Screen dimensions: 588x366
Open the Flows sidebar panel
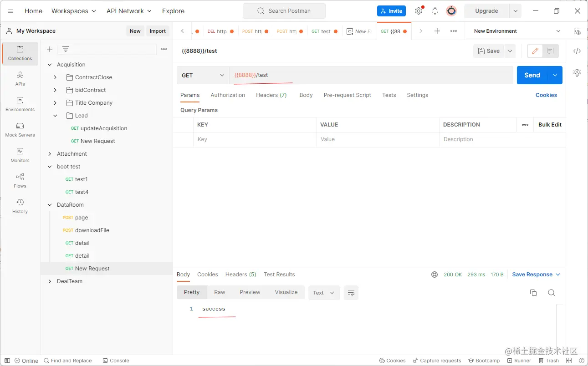click(x=20, y=181)
